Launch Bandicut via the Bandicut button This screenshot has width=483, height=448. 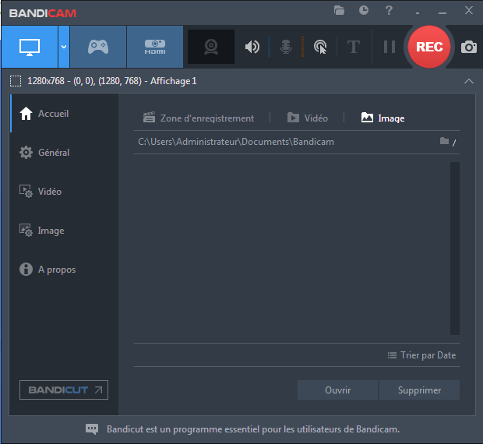64,390
